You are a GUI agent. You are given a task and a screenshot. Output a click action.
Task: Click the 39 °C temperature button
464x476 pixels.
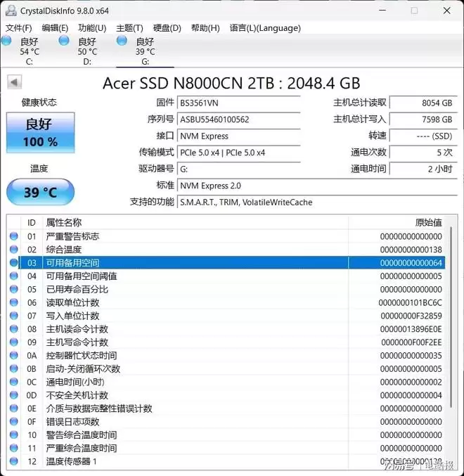click(x=40, y=192)
